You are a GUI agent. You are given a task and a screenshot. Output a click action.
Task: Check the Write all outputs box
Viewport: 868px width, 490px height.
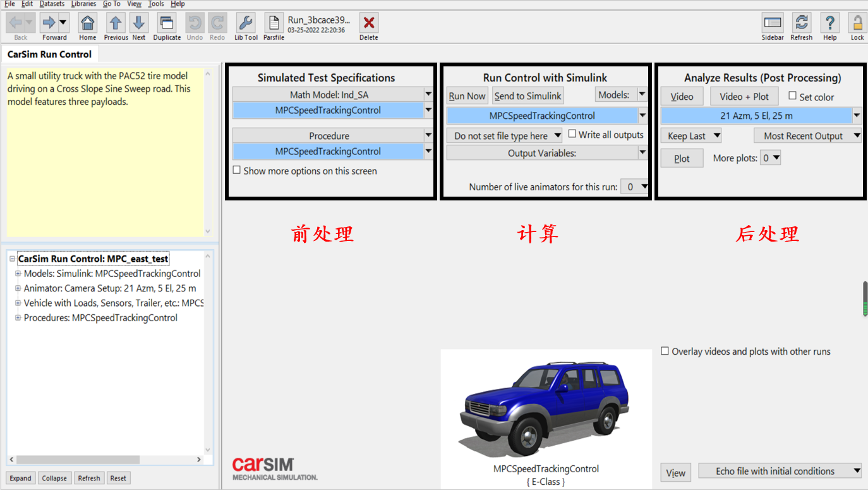point(572,133)
